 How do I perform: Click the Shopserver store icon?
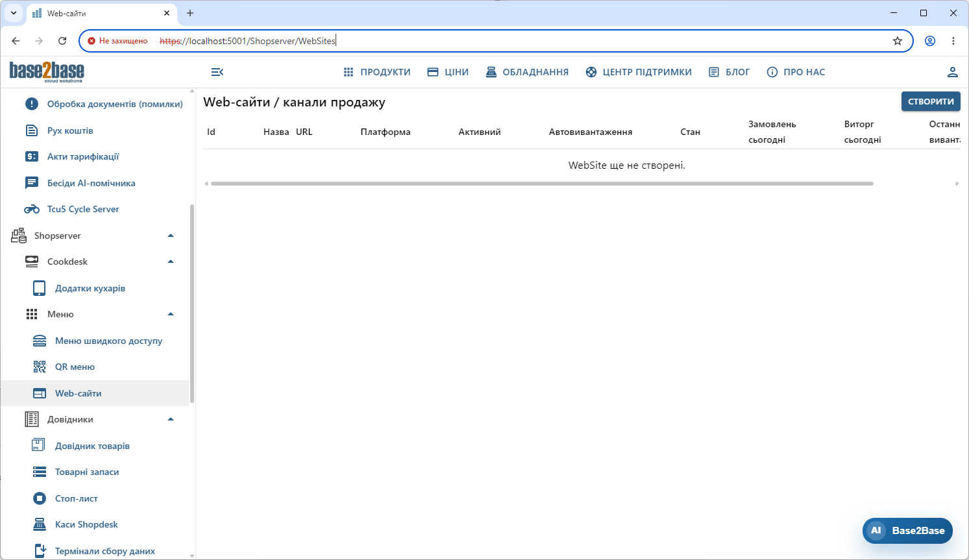pyautogui.click(x=19, y=236)
